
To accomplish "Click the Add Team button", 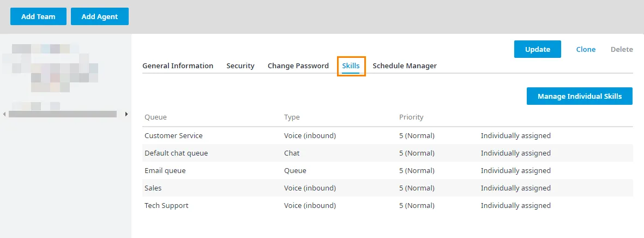I will pyautogui.click(x=38, y=16).
